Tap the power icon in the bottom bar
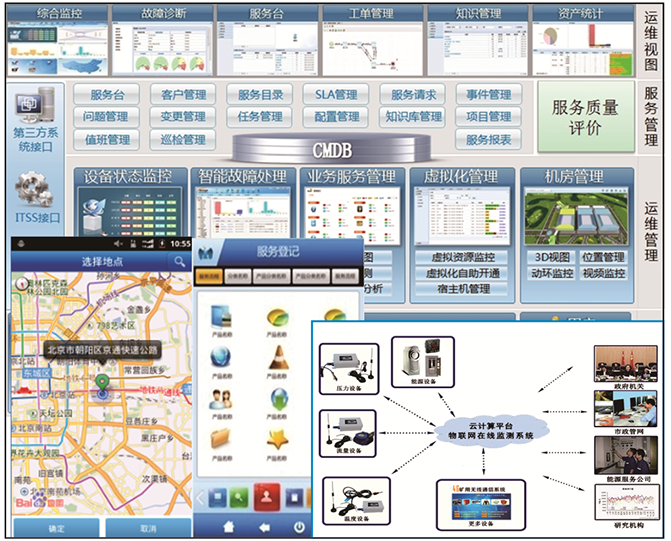The width and height of the screenshot is (671, 541). [x=299, y=526]
